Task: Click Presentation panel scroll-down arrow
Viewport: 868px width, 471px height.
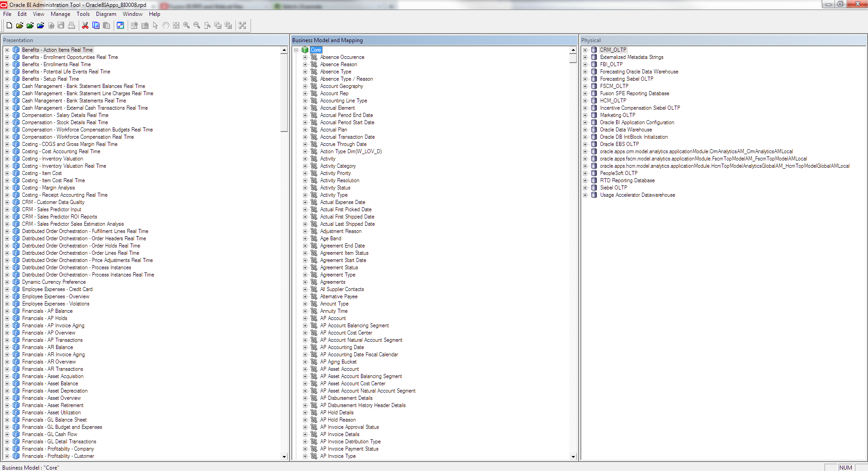Action: [284, 456]
